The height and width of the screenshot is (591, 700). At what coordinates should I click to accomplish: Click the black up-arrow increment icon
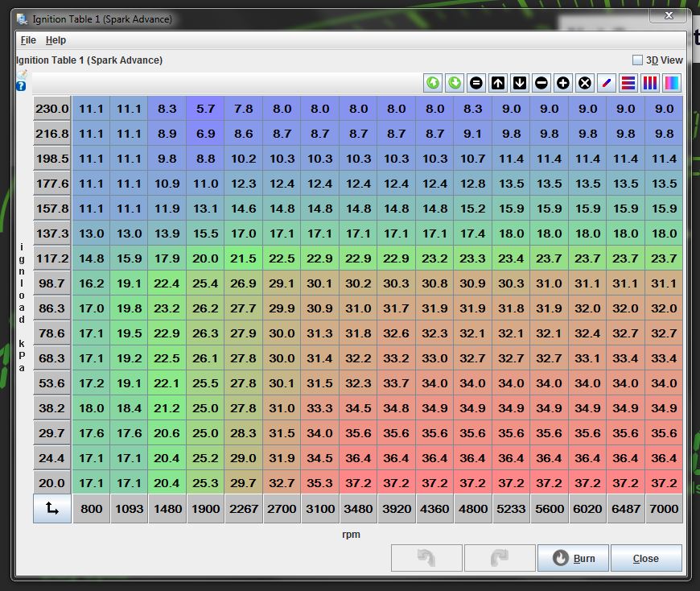click(x=498, y=83)
